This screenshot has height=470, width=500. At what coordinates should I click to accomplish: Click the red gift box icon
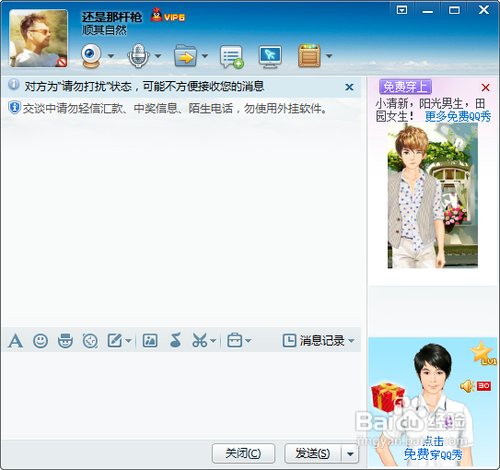[388, 397]
